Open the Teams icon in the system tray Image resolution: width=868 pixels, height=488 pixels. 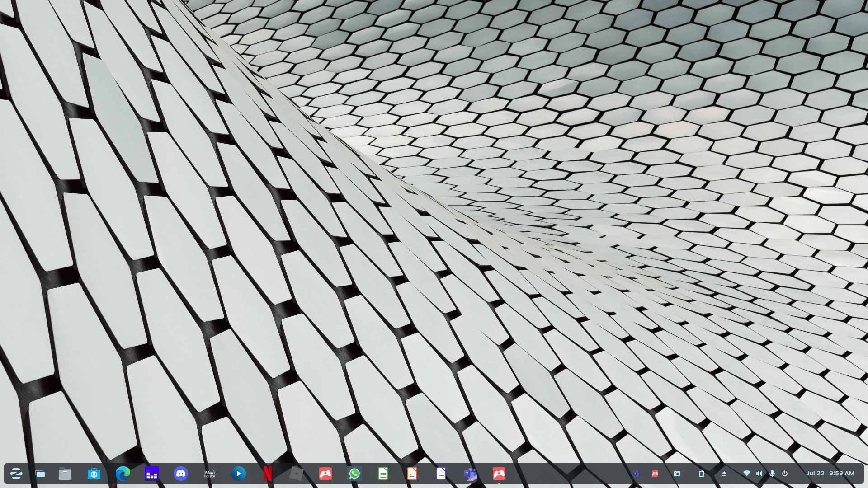point(637,474)
